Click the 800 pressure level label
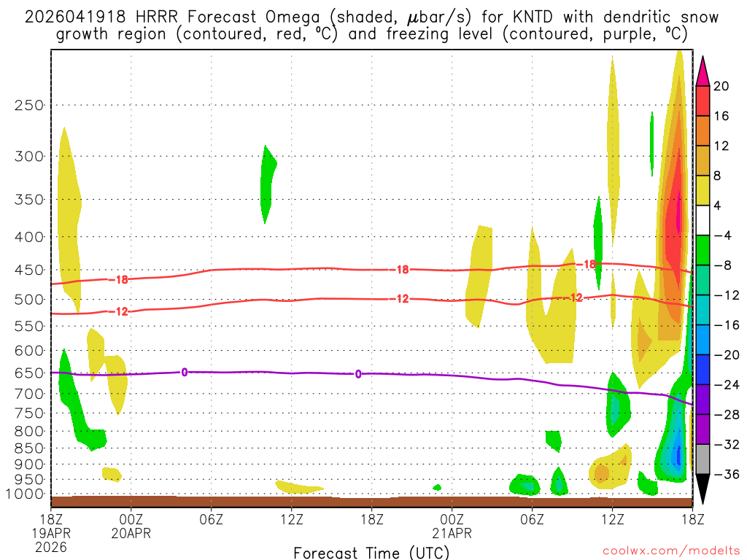 pyautogui.click(x=29, y=432)
